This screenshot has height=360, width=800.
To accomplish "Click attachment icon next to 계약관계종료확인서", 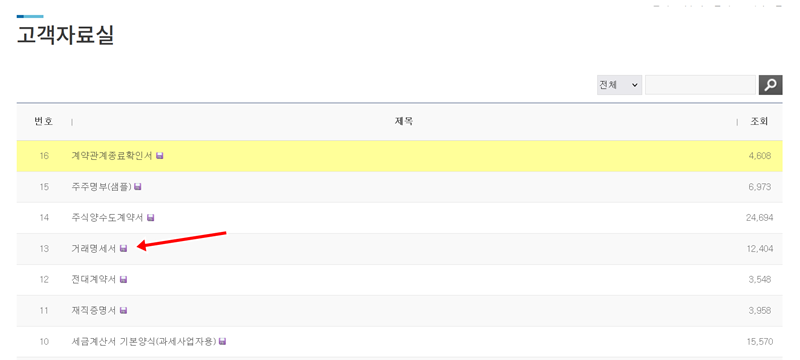I will 160,156.
